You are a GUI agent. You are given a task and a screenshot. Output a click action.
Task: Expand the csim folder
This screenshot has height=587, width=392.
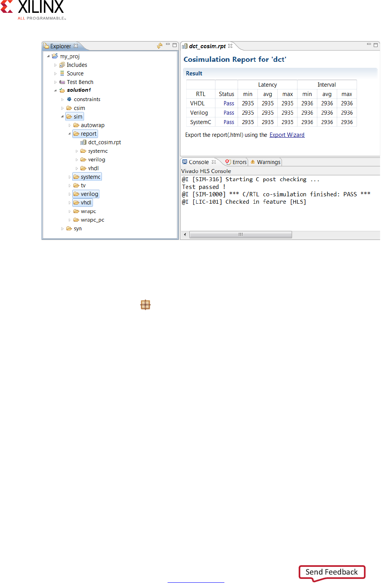click(62, 108)
